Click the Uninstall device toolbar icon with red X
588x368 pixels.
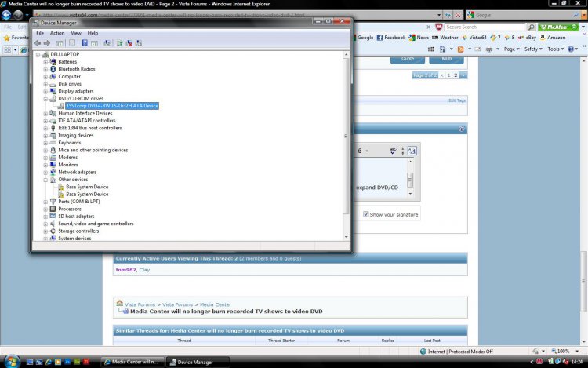129,43
